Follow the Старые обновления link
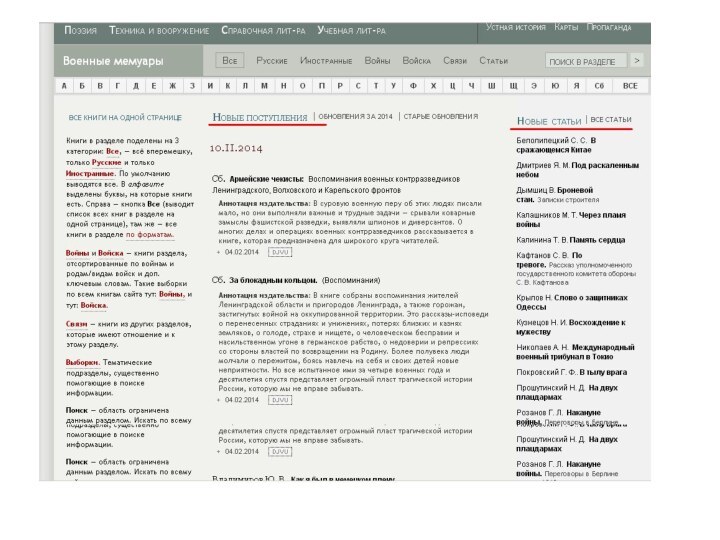 point(441,117)
